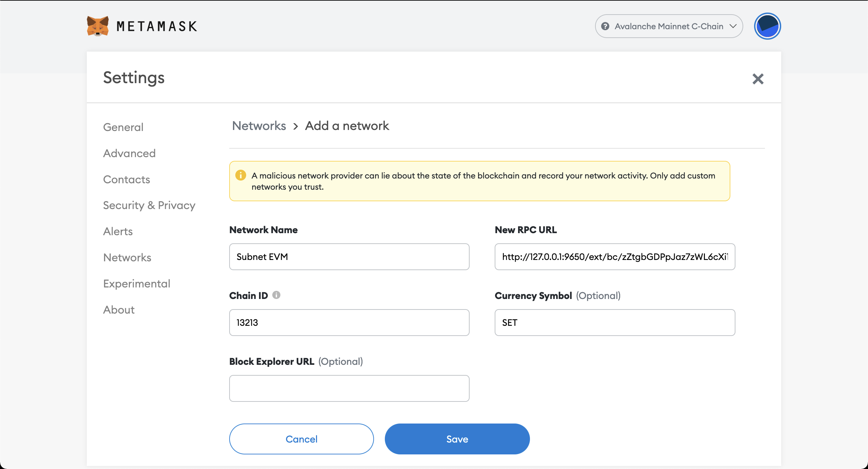Open the Avalanche Mainnet C-Chain network dropdown
Viewport: 868px width, 469px height.
point(669,26)
